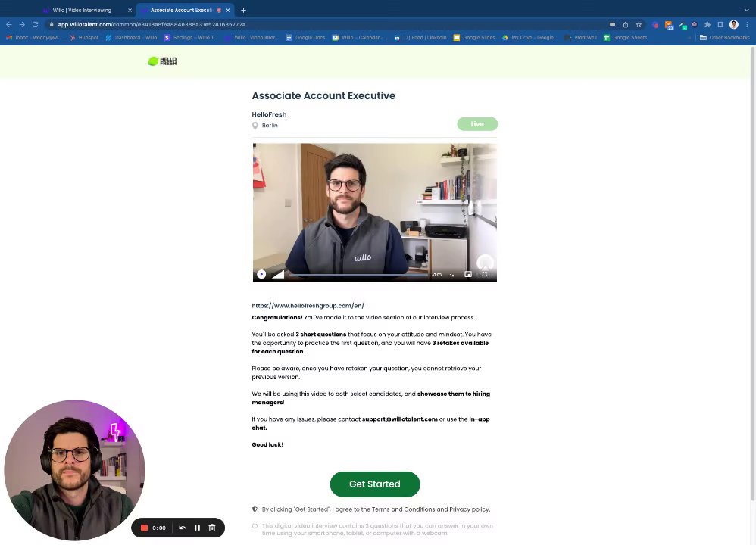Image resolution: width=756 pixels, height=545 pixels.
Task: Click the info icon beside interview note
Action: pos(255,526)
